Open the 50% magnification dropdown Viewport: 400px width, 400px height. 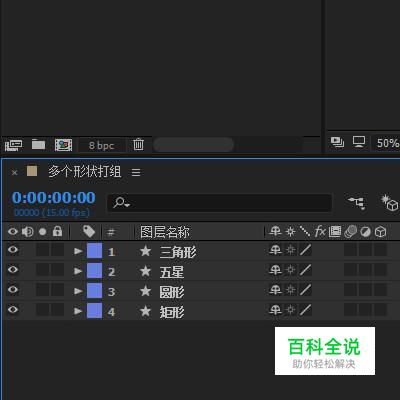(387, 143)
